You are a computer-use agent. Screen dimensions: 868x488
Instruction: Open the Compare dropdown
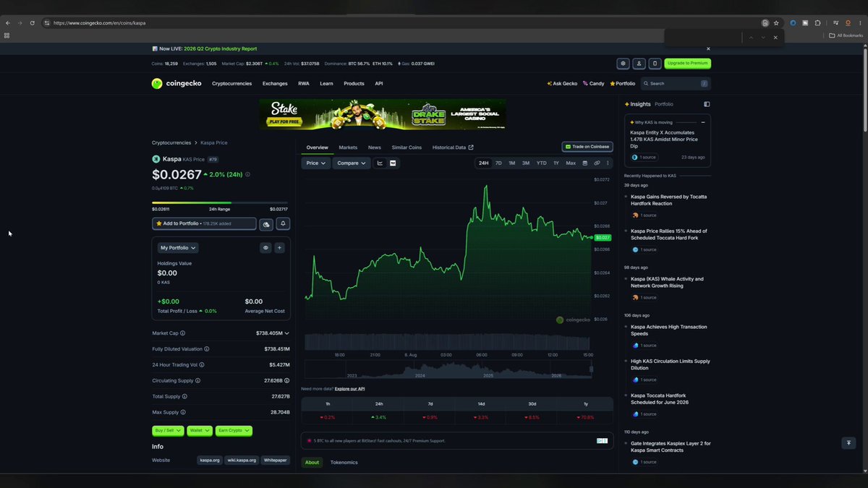pyautogui.click(x=352, y=163)
